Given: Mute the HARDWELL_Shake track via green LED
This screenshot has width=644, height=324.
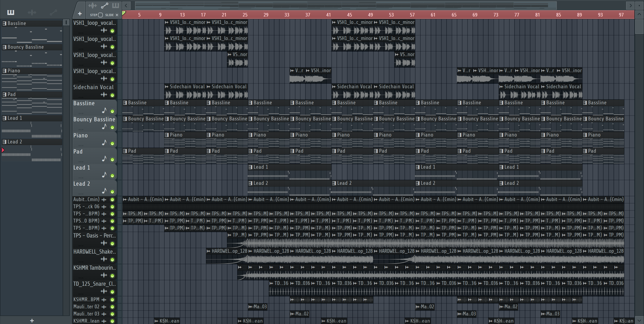Looking at the screenshot, I should pyautogui.click(x=112, y=260).
